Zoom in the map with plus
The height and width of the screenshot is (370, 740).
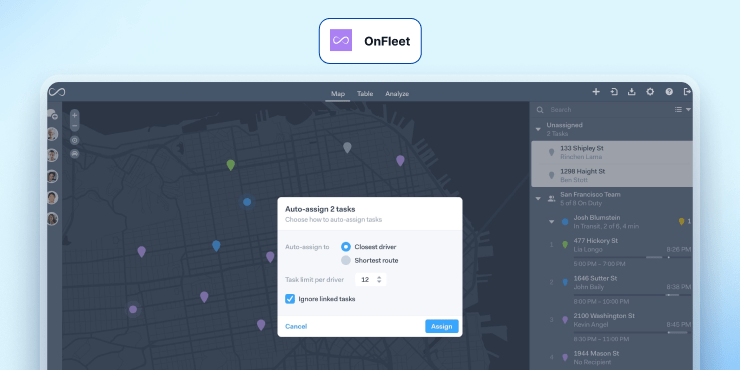click(x=75, y=115)
